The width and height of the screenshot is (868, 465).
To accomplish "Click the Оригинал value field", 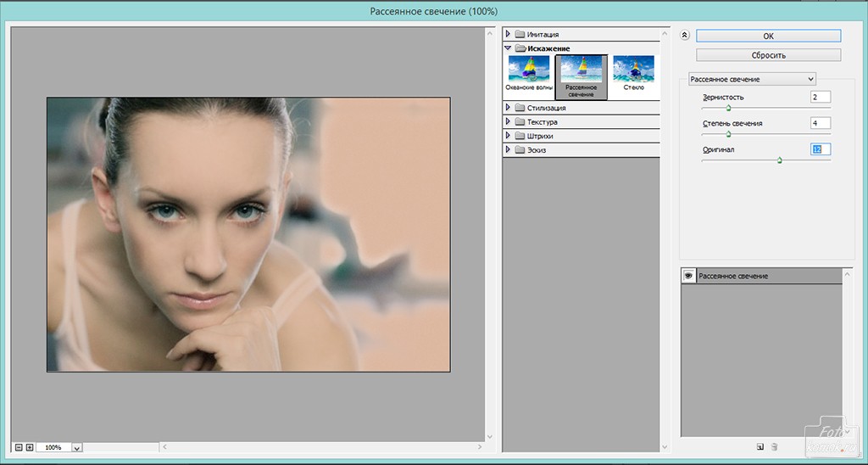I will 821,149.
